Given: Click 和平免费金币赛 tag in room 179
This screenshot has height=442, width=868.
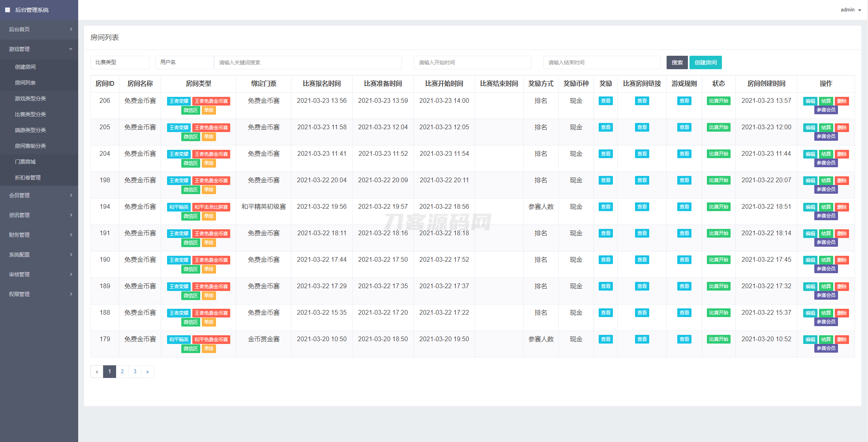Looking at the screenshot, I should 211,340.
